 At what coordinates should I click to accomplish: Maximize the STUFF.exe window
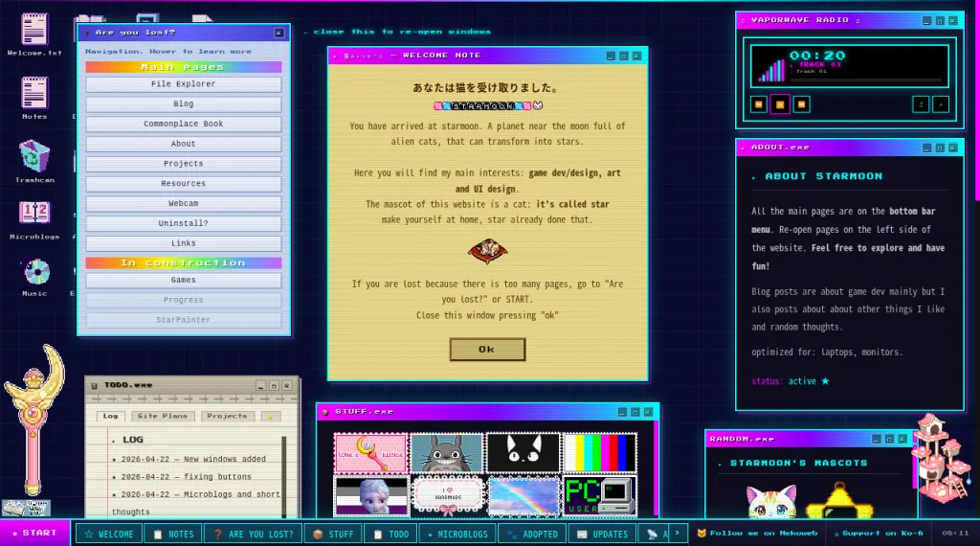point(635,412)
